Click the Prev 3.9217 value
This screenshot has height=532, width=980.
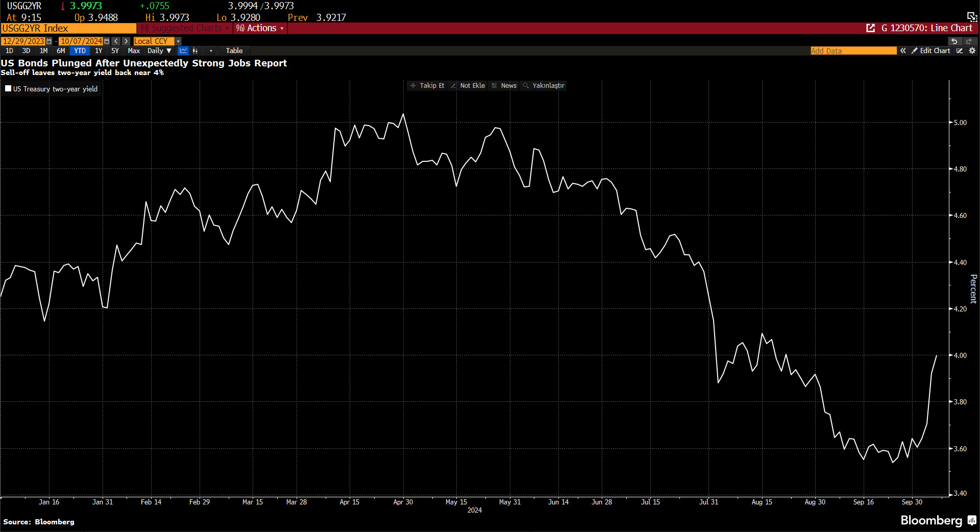(316, 17)
